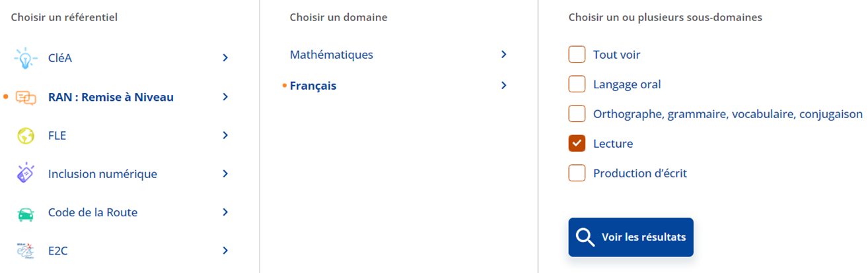Check the Tout voir checkbox
The height and width of the screenshot is (273, 868).
tap(577, 55)
